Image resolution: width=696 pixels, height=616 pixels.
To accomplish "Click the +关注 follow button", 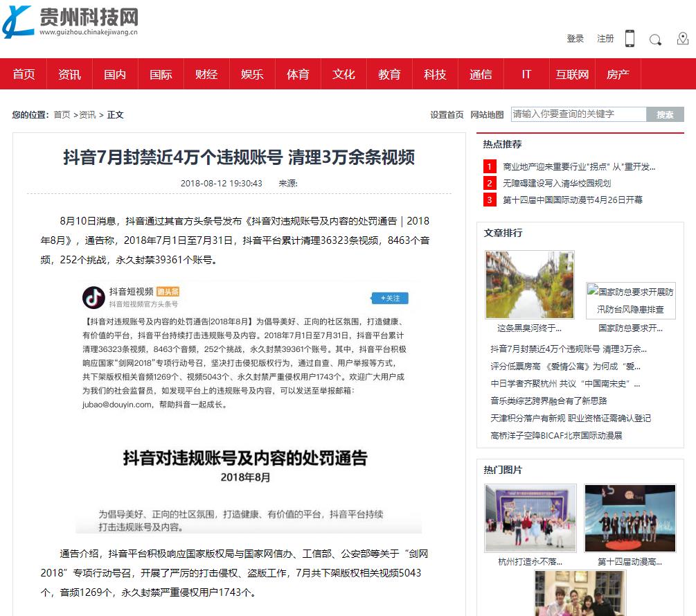I will click(390, 298).
